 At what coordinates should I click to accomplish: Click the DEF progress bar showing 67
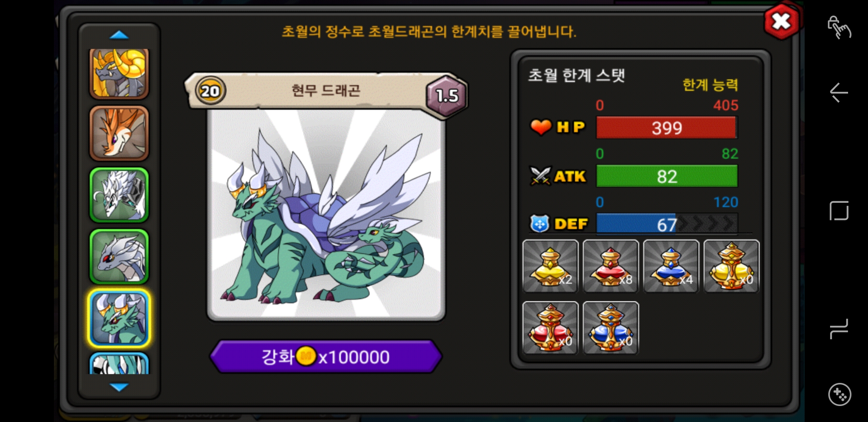(667, 224)
